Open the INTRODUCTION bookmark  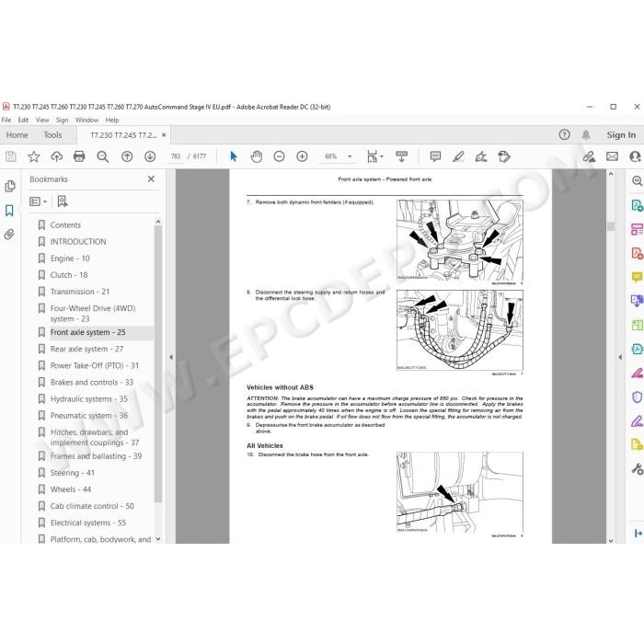tap(78, 241)
